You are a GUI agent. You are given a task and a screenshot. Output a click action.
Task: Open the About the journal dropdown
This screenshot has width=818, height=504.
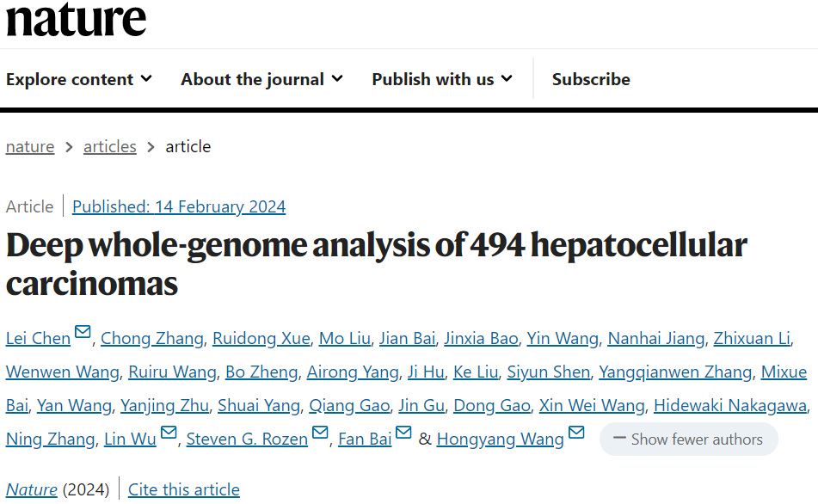(x=261, y=79)
